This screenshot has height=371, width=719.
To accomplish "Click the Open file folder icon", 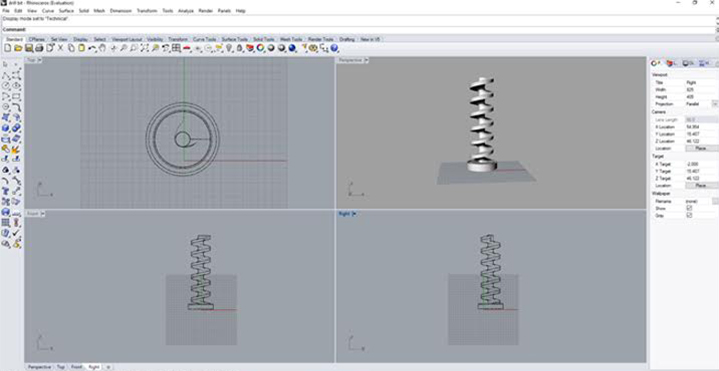I will [18, 48].
